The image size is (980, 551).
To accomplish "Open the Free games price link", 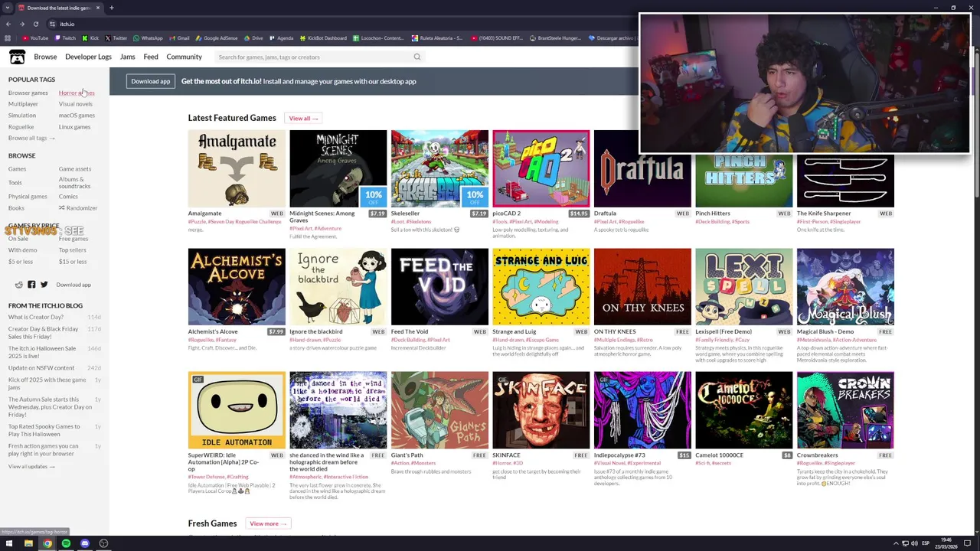I will click(73, 239).
